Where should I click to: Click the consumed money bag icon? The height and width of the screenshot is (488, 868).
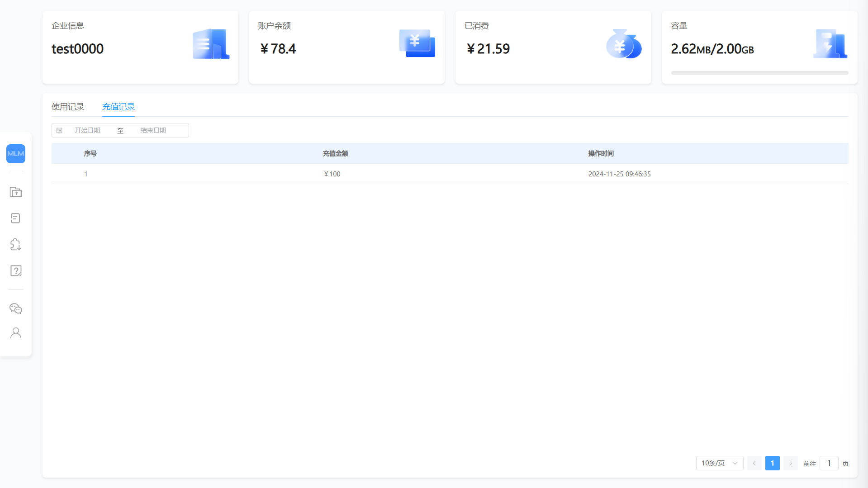pos(624,44)
